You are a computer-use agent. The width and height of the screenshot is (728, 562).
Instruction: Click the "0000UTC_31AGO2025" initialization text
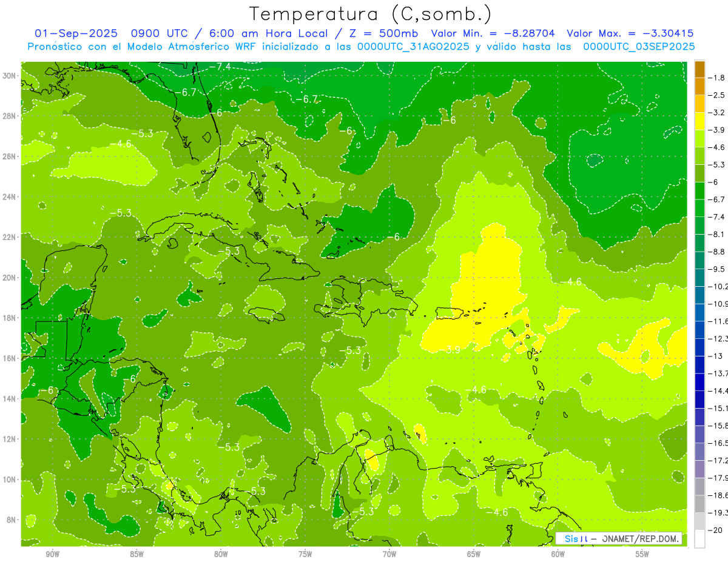coord(413,46)
